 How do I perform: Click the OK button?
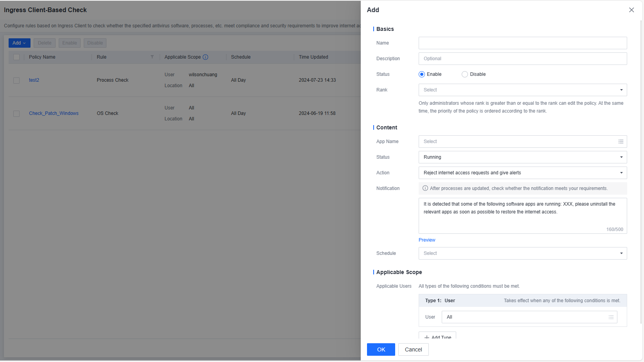point(381,349)
